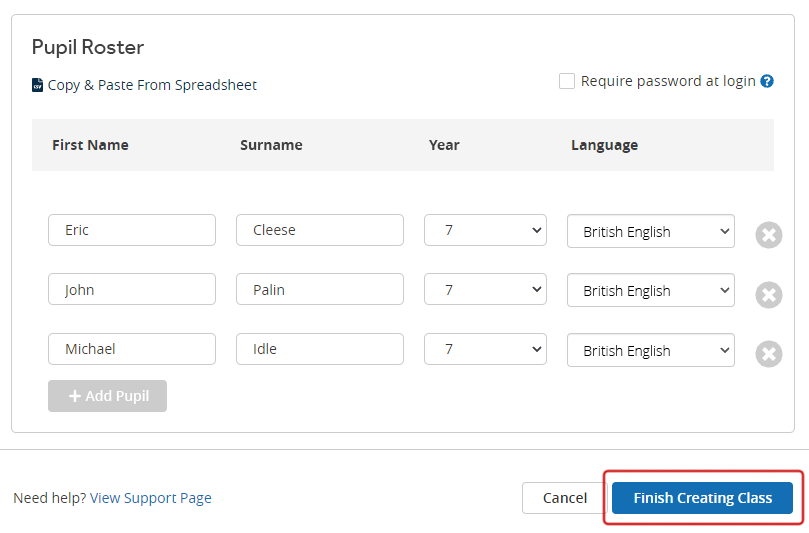Image resolution: width=809 pixels, height=533 pixels.
Task: Click the Pupil Roster heading
Action: pyautogui.click(x=88, y=47)
